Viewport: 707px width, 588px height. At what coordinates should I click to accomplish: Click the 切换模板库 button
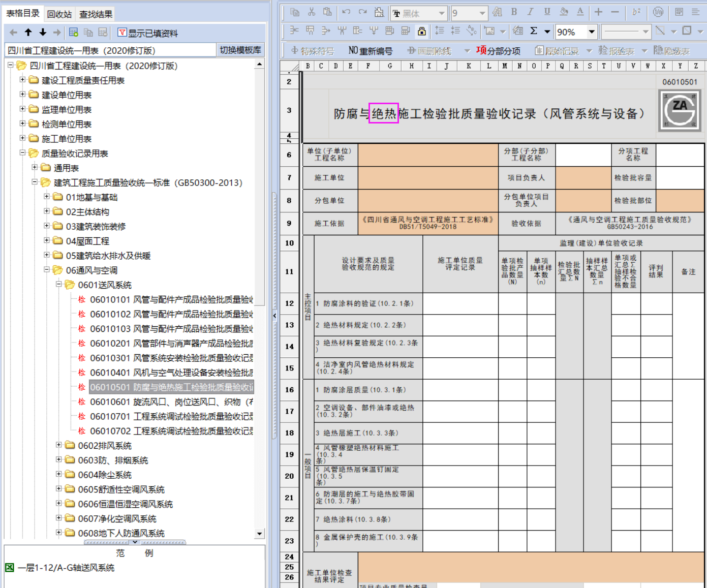(x=240, y=50)
